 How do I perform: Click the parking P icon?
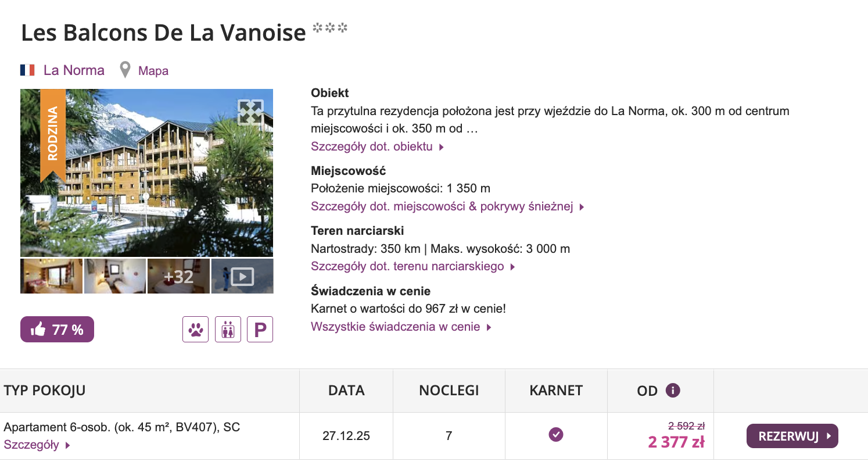[260, 330]
